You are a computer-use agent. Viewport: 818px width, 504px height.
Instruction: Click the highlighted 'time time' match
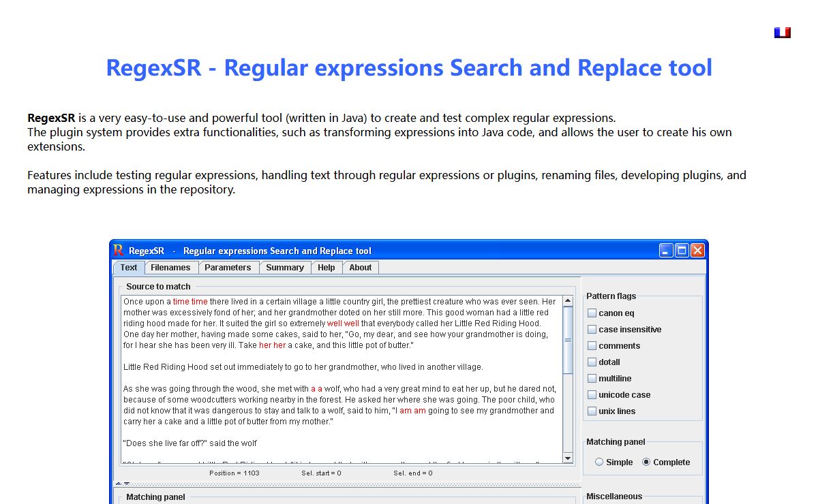[x=190, y=302]
